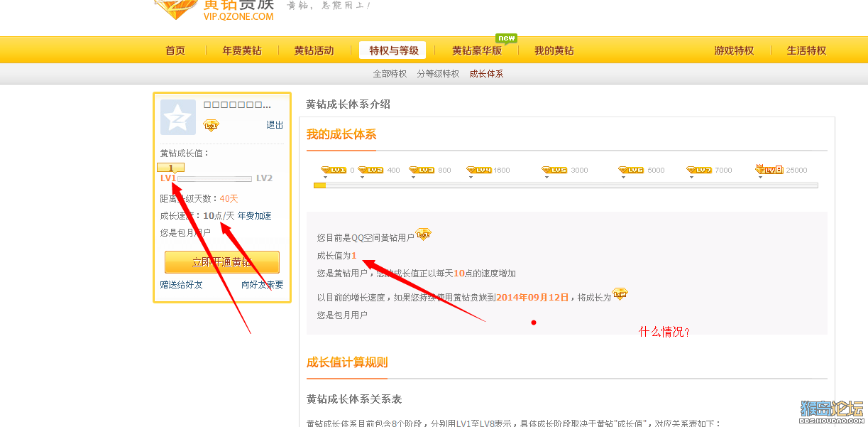Go to 全部特权 sub-tab
The image size is (868, 427).
point(390,74)
